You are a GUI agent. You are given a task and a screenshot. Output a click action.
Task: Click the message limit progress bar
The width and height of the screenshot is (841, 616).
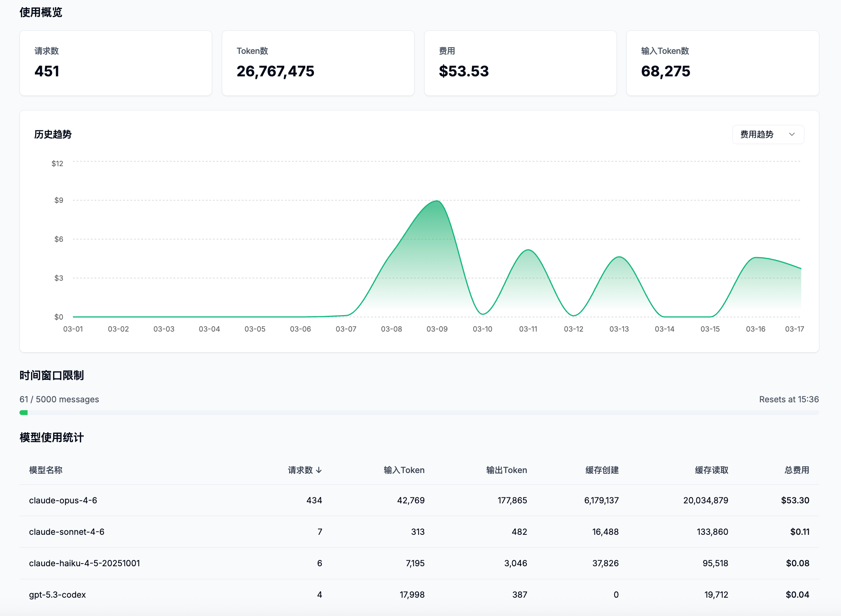419,412
